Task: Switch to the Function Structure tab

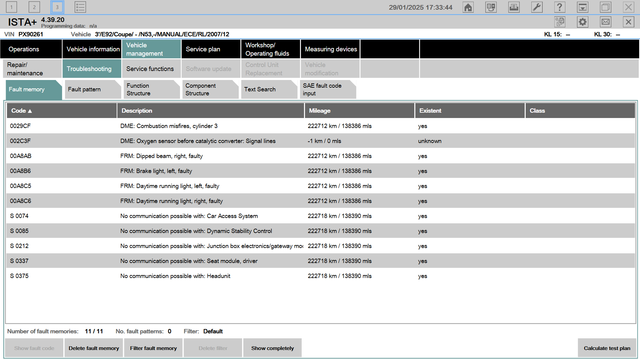Action: click(151, 89)
